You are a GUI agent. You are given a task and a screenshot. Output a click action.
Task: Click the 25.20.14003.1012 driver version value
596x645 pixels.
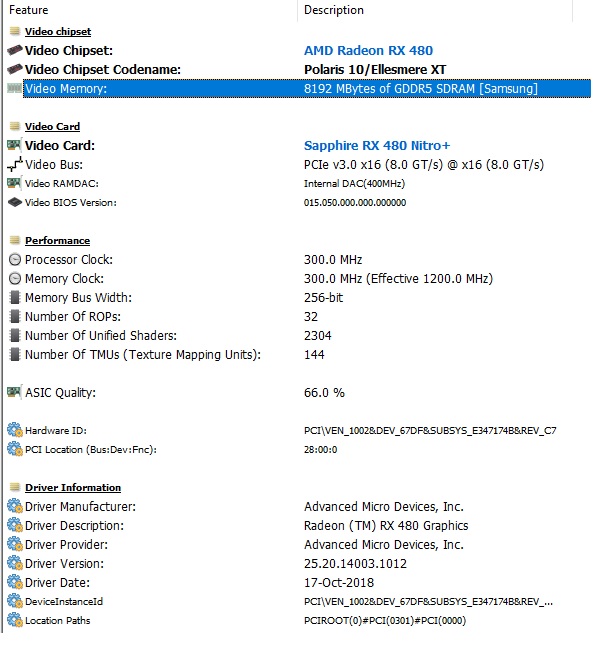355,563
